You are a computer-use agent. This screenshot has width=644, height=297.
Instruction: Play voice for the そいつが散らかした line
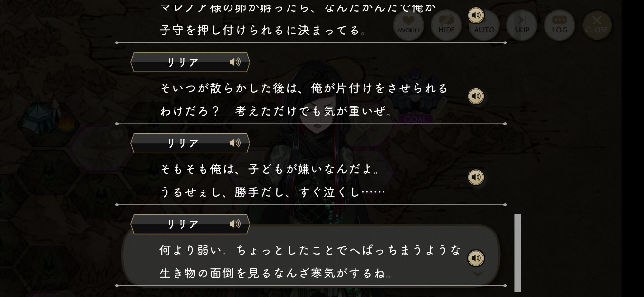(x=476, y=96)
